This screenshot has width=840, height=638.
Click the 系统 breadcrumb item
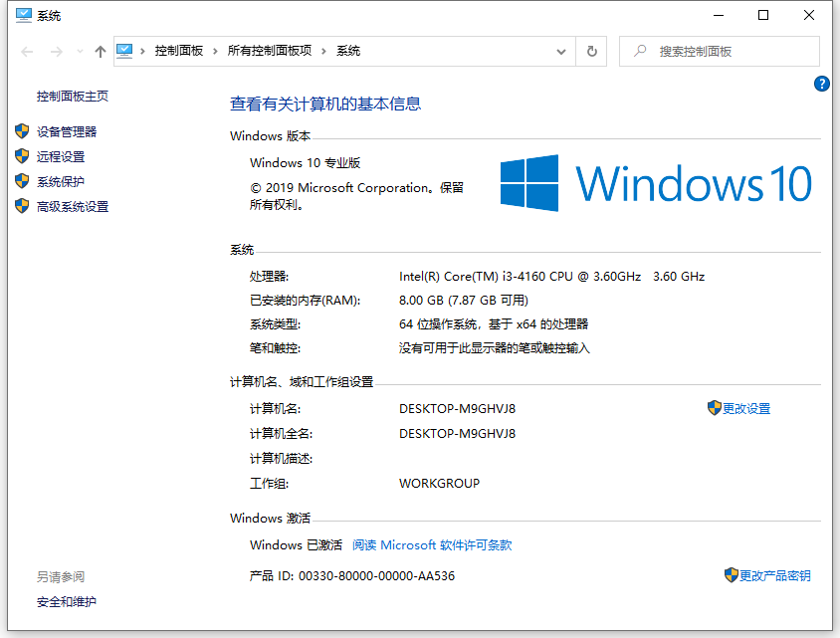click(x=348, y=51)
